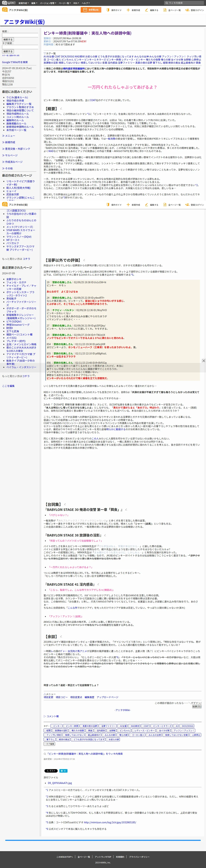Click 項目変更 in the page menu
This screenshot has width=206, height=868.
[x=48, y=697]
